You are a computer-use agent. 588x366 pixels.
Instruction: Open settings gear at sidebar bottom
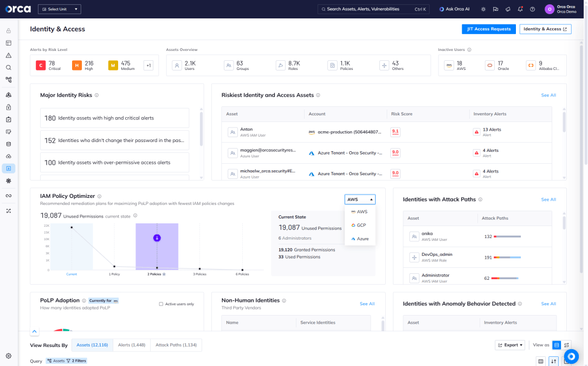(9, 356)
